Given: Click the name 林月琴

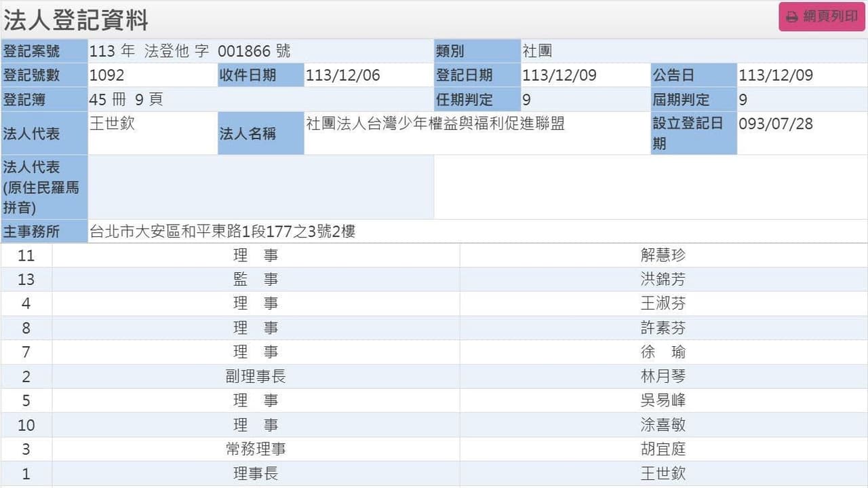Looking at the screenshot, I should 663,376.
